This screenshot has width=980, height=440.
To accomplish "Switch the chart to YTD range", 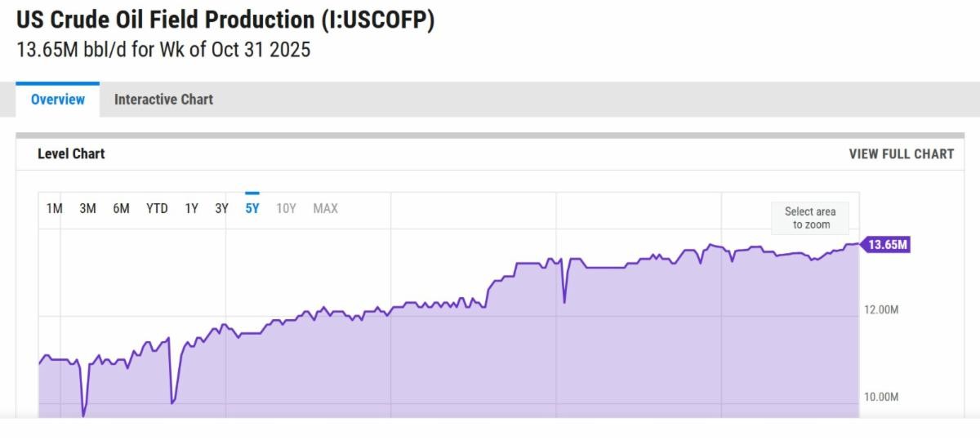I will [157, 208].
